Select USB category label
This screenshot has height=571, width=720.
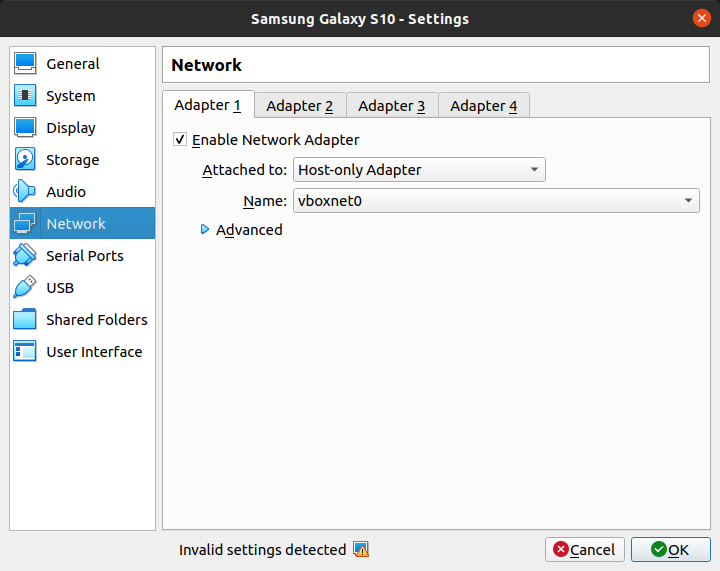click(60, 288)
